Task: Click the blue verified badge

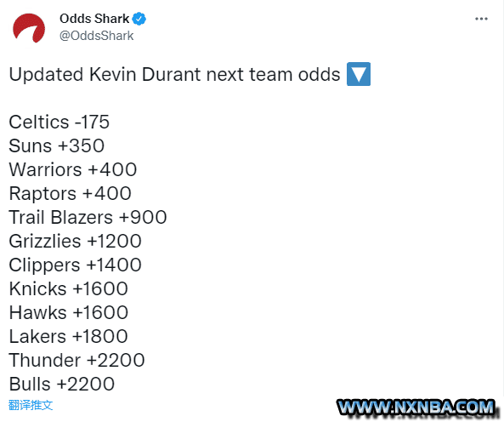Action: pos(139,19)
